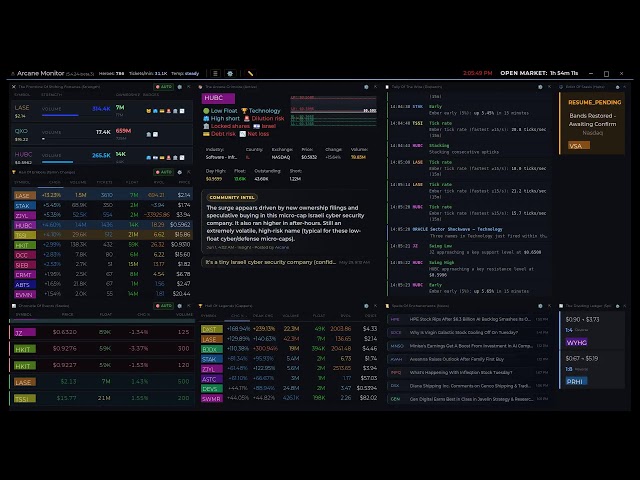
Task: Select the QXO row in the strength scanner
Action: 102,134
